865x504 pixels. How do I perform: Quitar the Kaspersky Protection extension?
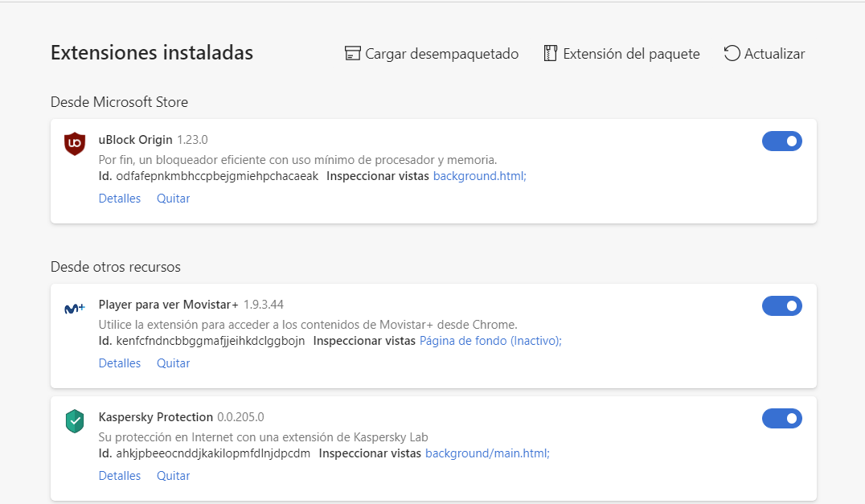point(173,476)
